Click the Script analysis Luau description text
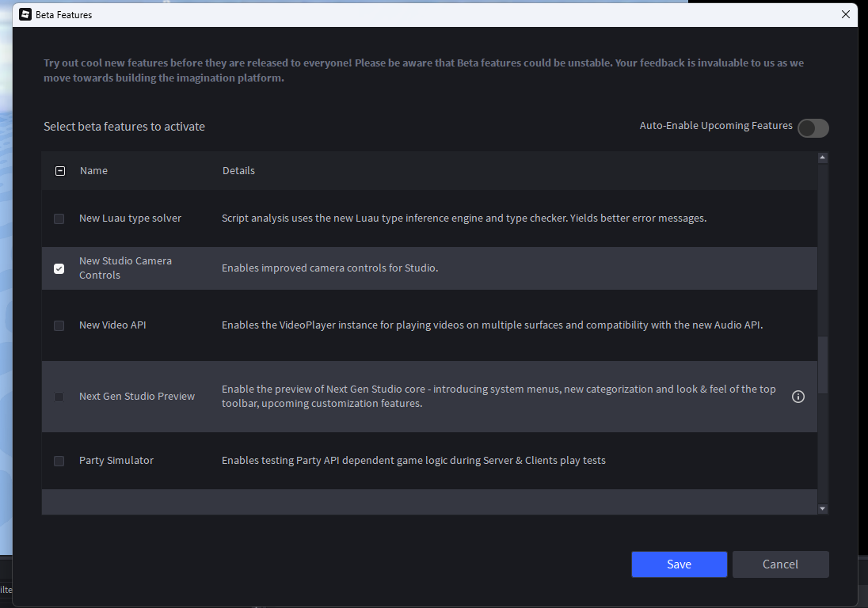This screenshot has height=608, width=868. (x=464, y=218)
